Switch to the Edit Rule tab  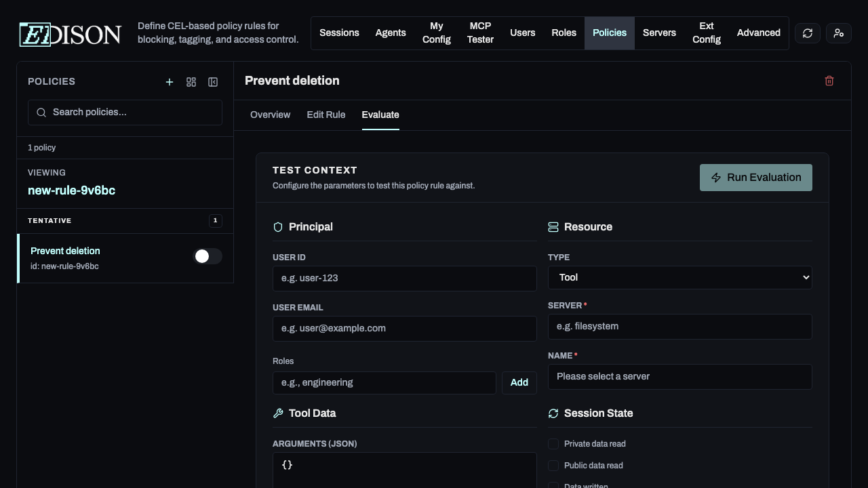325,115
